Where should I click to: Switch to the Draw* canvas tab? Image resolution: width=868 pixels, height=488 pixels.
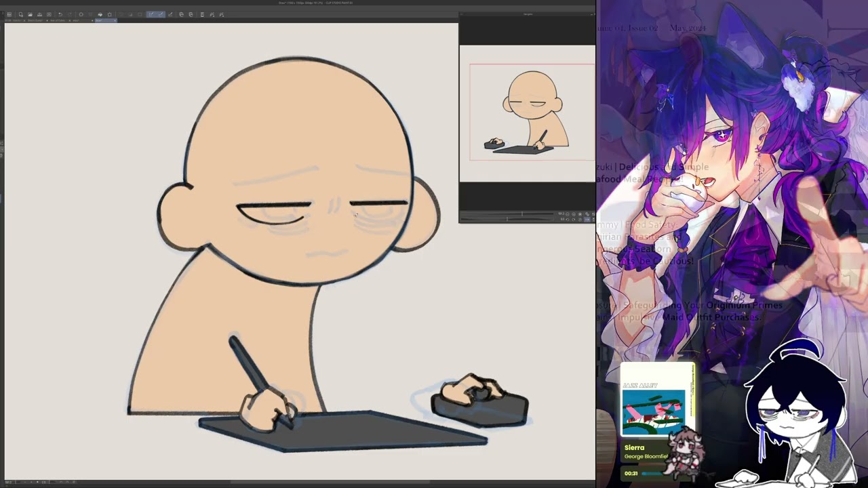106,20
